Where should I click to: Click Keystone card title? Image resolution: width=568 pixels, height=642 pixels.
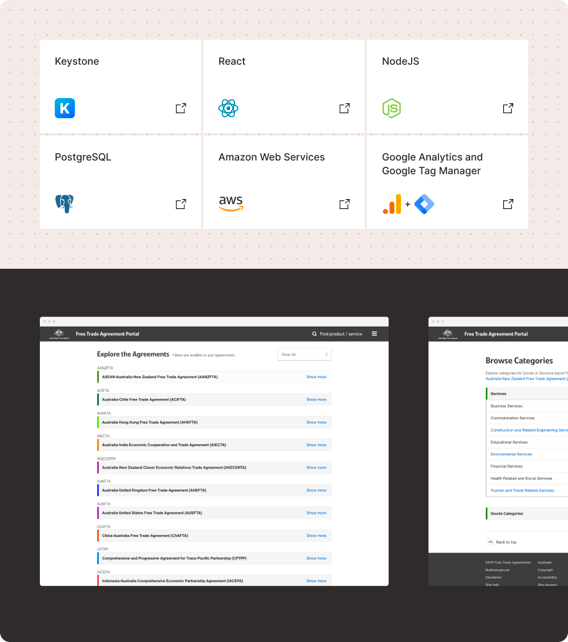77,61
